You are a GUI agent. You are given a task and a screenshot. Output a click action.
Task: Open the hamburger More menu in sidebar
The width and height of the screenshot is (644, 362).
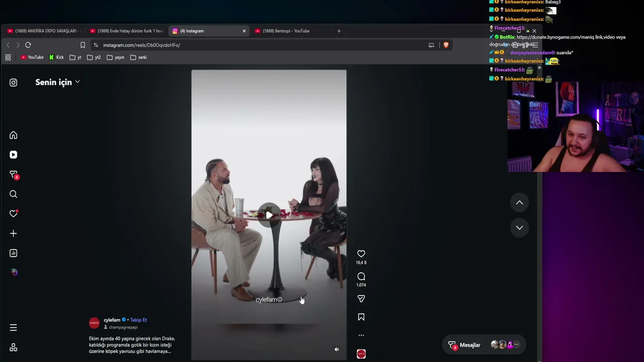(x=14, y=328)
